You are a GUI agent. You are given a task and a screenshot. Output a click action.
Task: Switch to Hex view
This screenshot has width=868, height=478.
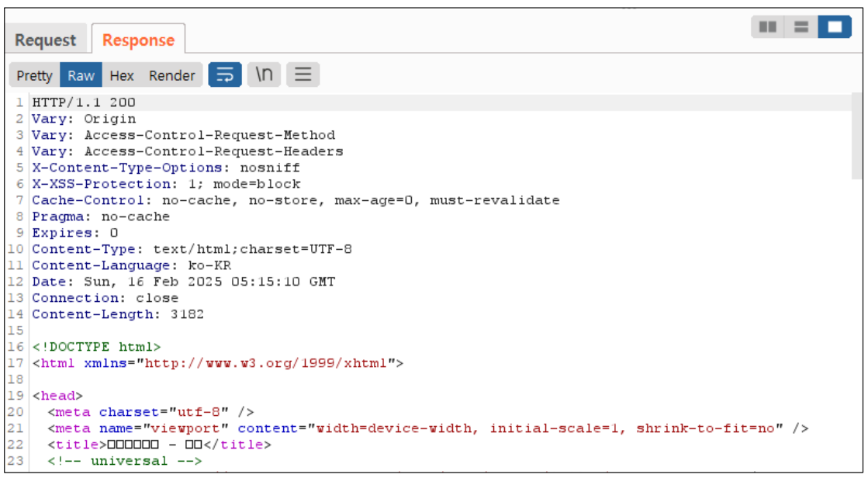pyautogui.click(x=121, y=75)
